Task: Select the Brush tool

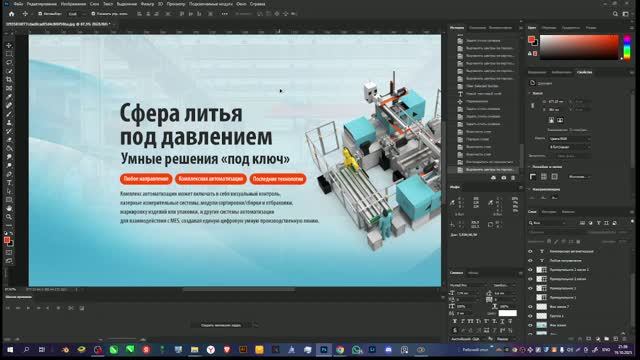Action: pyautogui.click(x=9, y=114)
